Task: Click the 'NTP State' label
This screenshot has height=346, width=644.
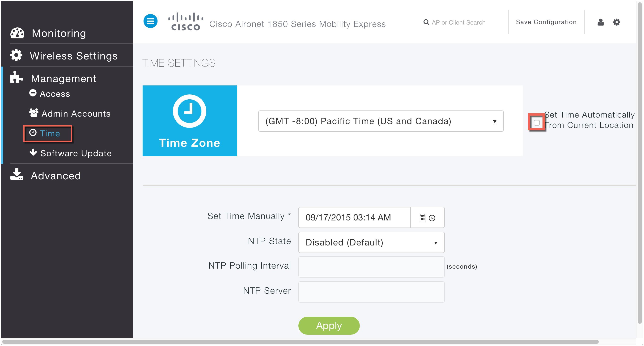Action: (269, 241)
